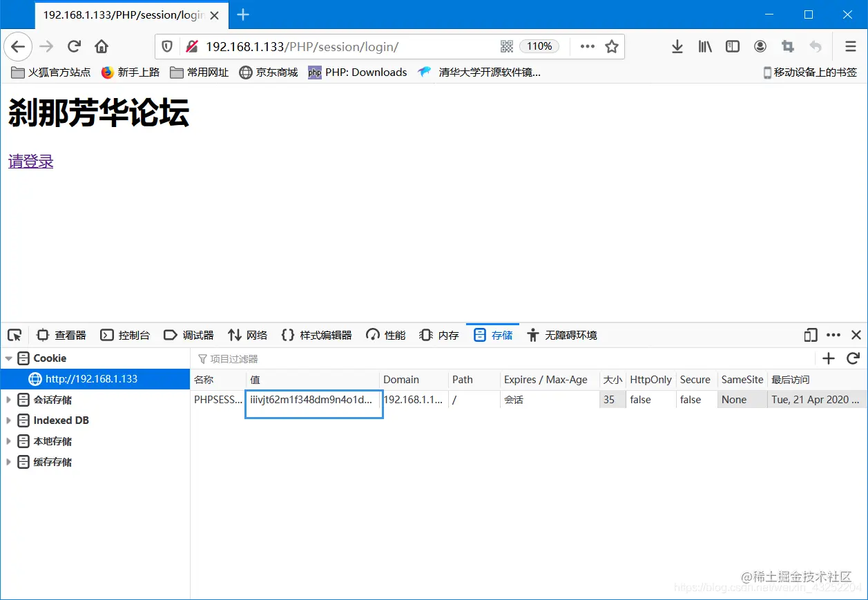Expand the 本地存储 tree node

point(9,441)
